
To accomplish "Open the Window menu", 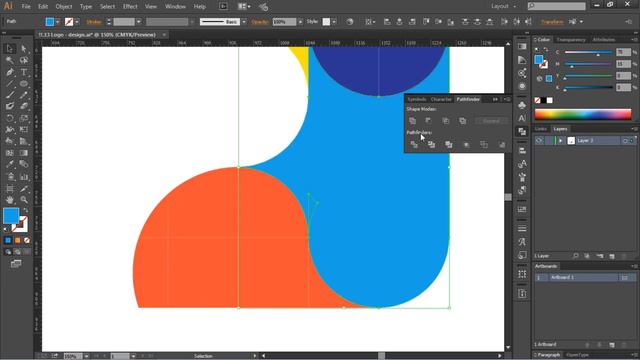I will pos(175,7).
